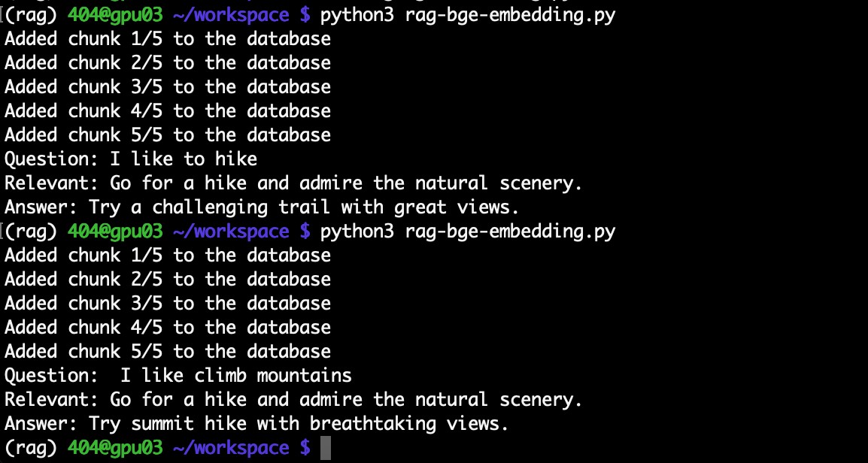Click the second "Relevant: Go for a hike" line
The width and height of the screenshot is (868, 463).
point(294,399)
